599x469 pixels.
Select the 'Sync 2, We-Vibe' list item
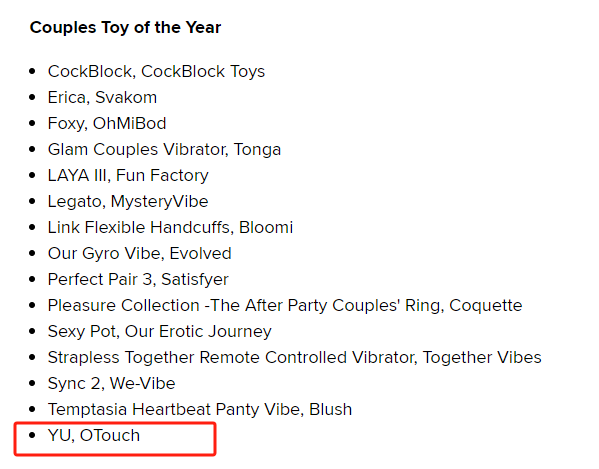[112, 383]
